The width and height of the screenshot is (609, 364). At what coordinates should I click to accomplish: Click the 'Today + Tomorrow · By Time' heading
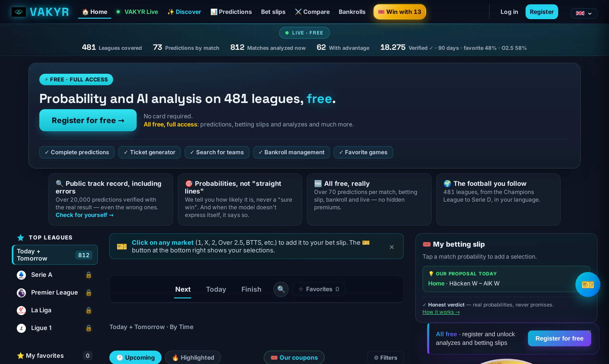151,327
